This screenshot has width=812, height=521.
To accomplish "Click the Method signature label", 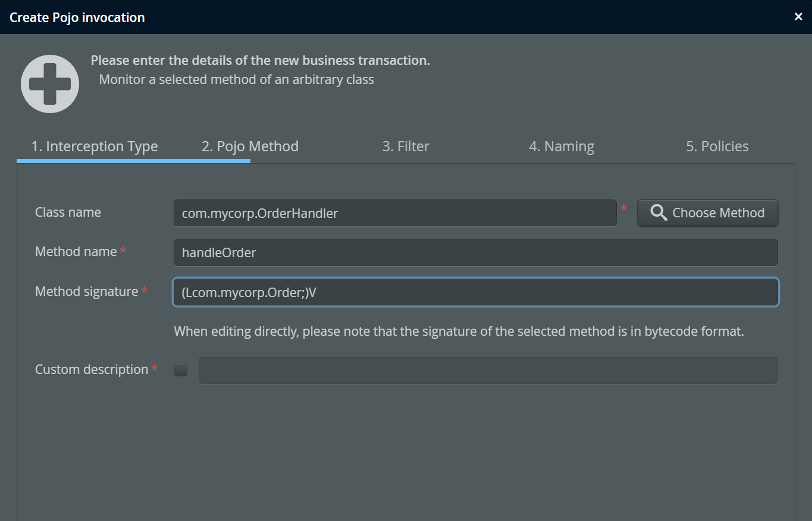I will pyautogui.click(x=86, y=292).
